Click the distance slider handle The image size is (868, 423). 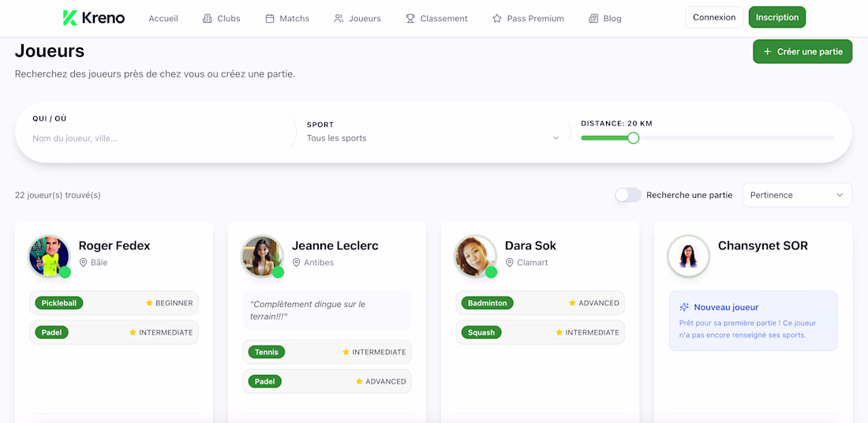pos(634,138)
